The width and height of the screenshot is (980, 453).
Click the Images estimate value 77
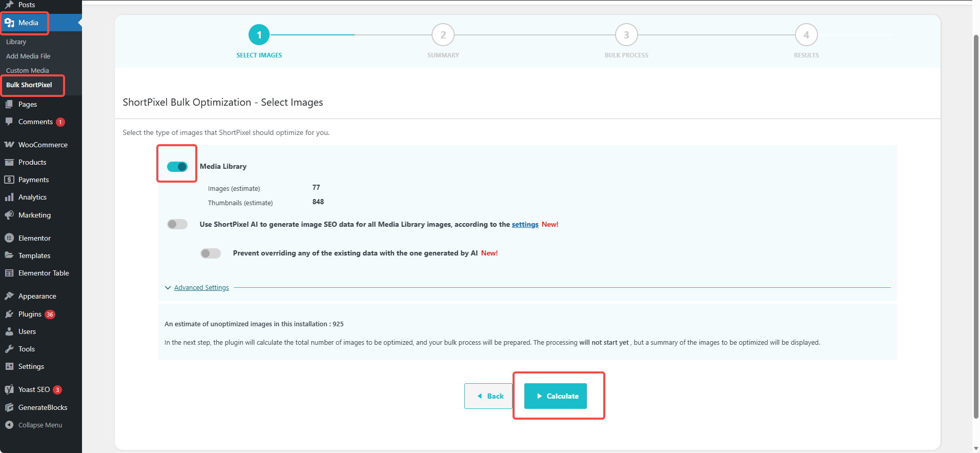tap(316, 188)
